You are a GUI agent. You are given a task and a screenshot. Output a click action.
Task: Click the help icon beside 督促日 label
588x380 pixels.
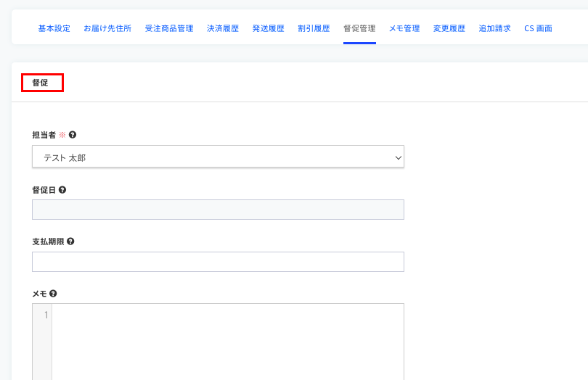(62, 190)
